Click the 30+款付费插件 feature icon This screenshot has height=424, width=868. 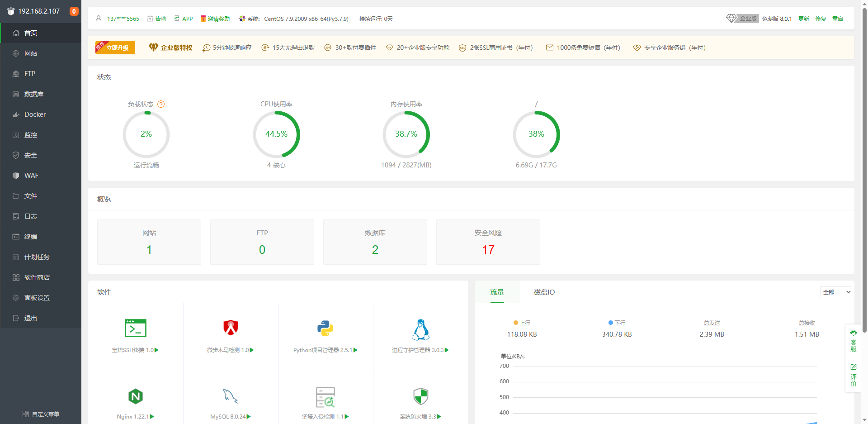pos(328,48)
